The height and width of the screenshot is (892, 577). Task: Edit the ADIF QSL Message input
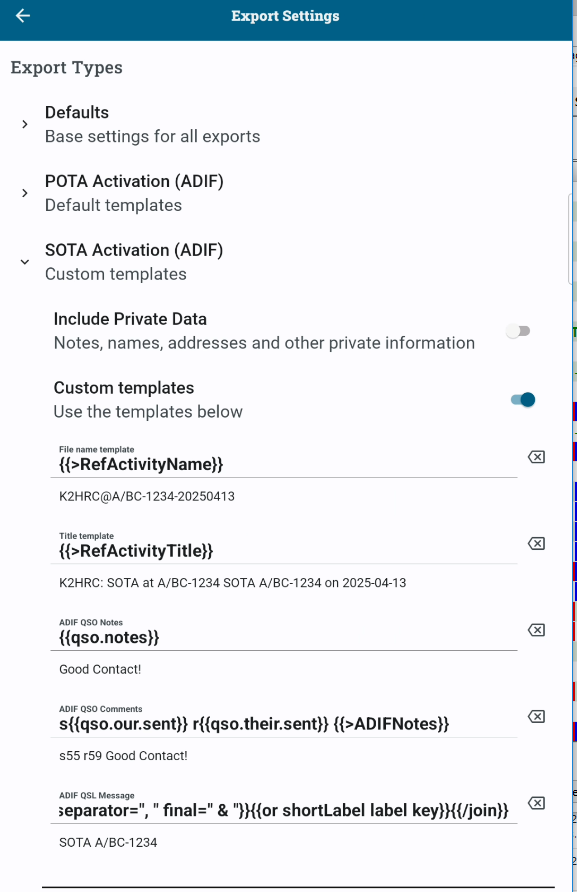tap(284, 807)
